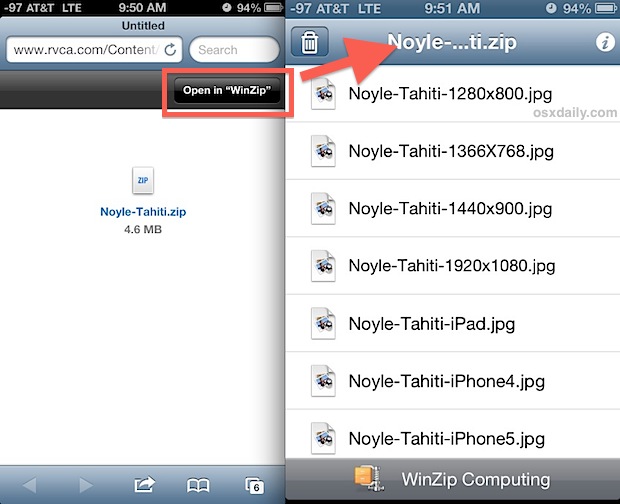Tap the WinZip Computing logo icon
This screenshot has height=504, width=620.
(x=368, y=479)
